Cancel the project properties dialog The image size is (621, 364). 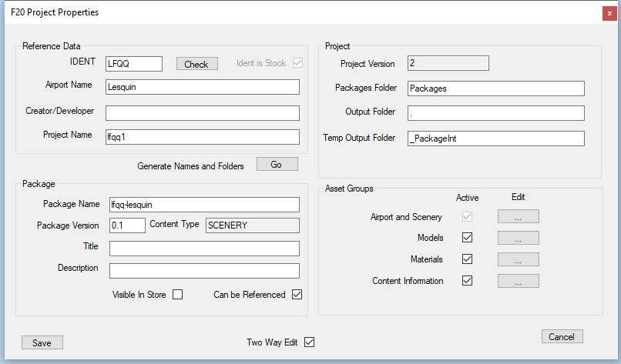[x=562, y=336]
